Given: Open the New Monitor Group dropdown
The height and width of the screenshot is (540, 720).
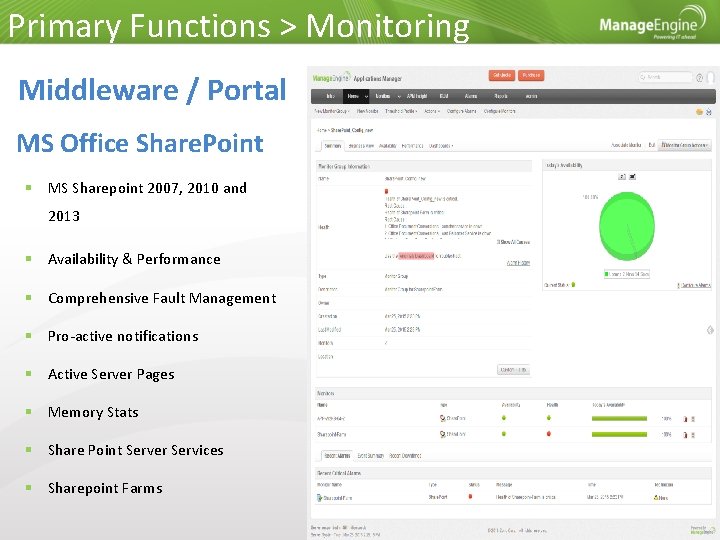Looking at the screenshot, I should [332, 111].
